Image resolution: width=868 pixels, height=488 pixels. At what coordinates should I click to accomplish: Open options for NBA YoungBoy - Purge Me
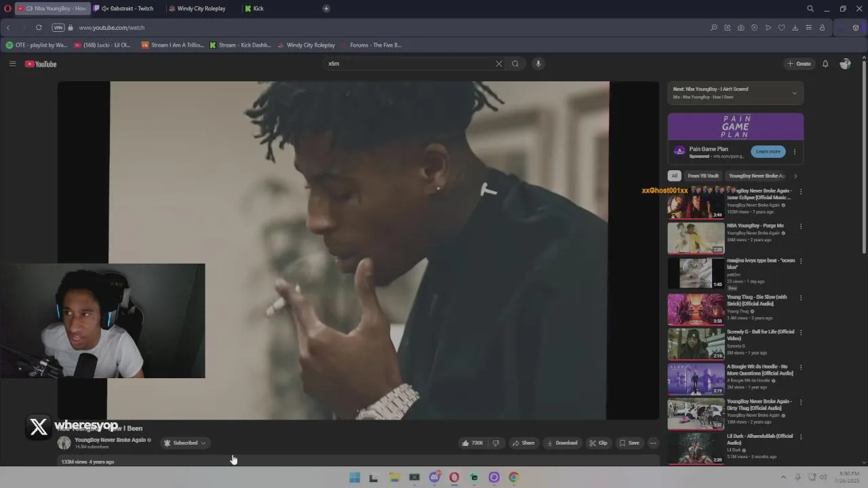tap(801, 226)
